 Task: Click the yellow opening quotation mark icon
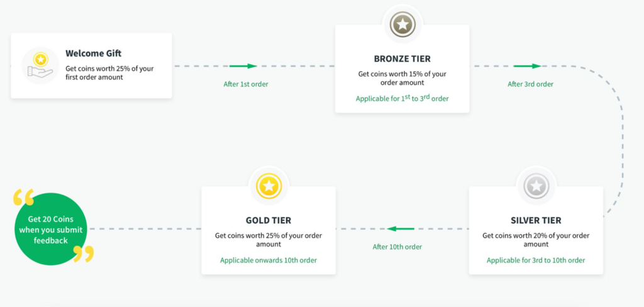point(23,198)
